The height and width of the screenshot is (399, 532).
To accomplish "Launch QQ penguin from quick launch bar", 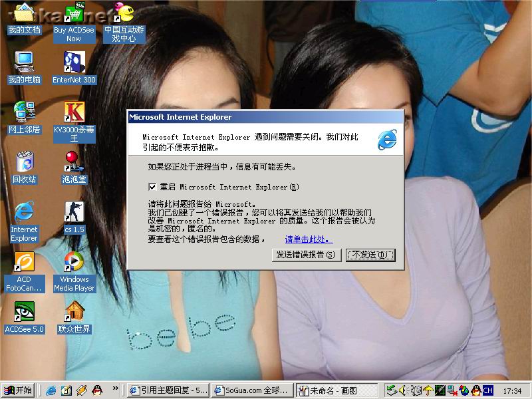I will 97,390.
